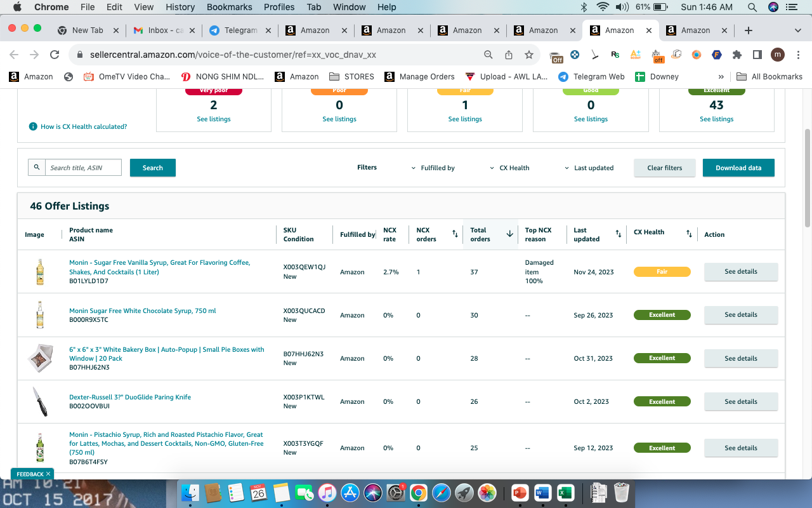Click the share icon in address bar
Screen dimensions: 812x508
pyautogui.click(x=509, y=55)
